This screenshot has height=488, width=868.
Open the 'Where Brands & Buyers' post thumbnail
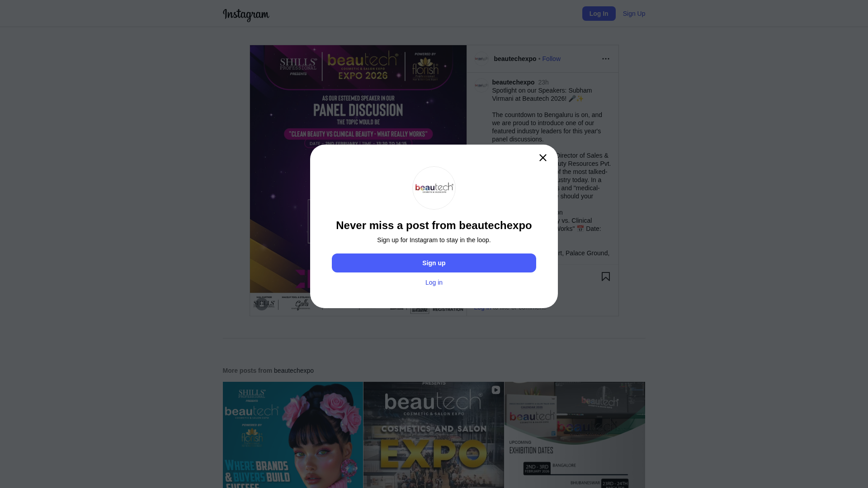pyautogui.click(x=292, y=435)
